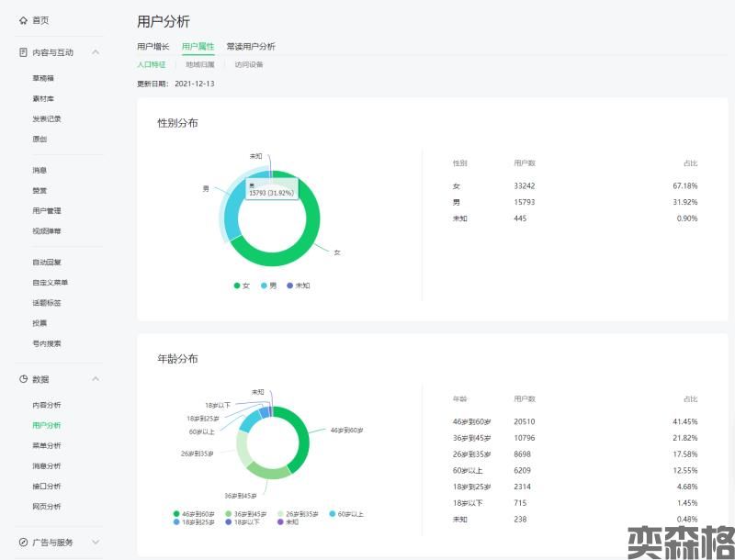Expand the 广告与服务 section chevron
735x560 pixels.
(x=96, y=543)
